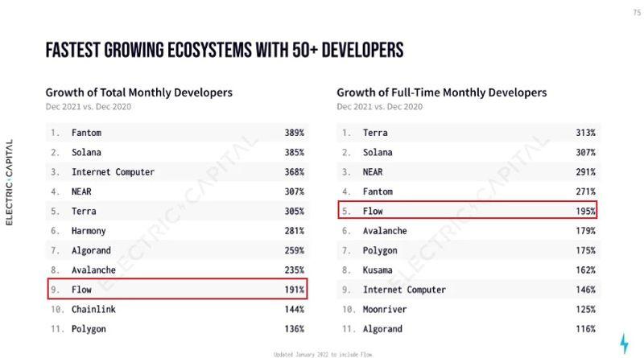
Task: Click the vertical Electric Capital logo text
Action: [9, 182]
